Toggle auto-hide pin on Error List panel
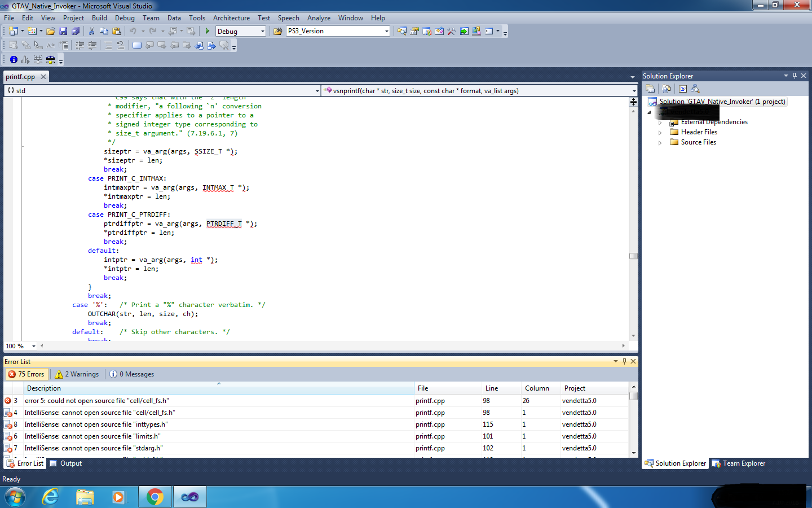Viewport: 812px width, 508px height. click(x=624, y=361)
